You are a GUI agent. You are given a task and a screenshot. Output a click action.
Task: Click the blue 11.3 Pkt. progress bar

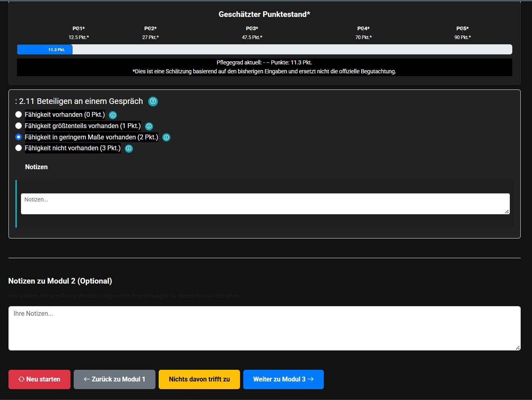point(45,50)
